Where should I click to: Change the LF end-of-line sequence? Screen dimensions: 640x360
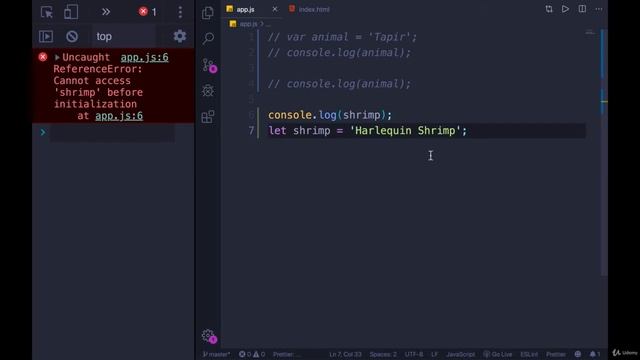(434, 354)
